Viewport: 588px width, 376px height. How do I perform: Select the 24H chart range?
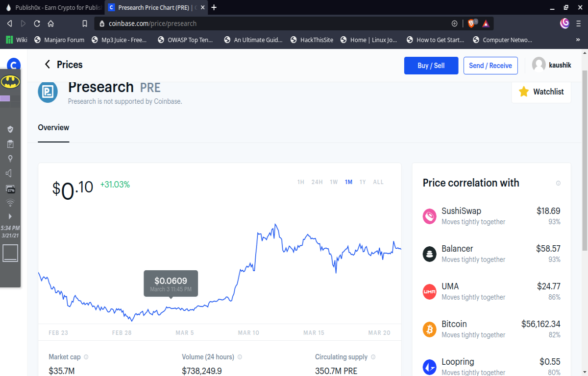pos(317,182)
